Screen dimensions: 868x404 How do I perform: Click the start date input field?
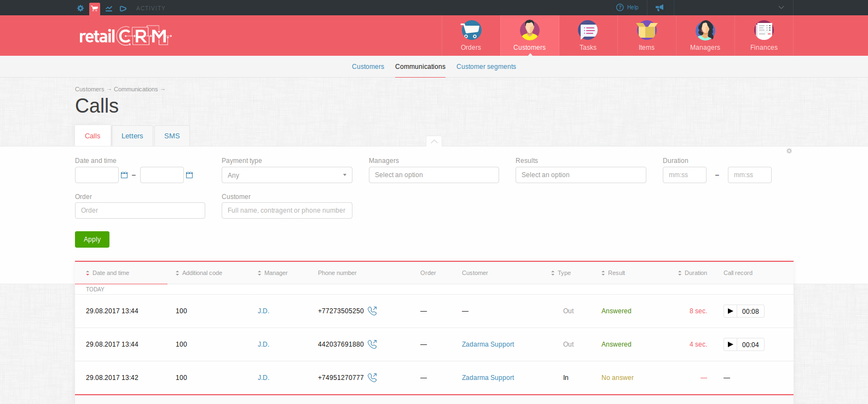click(97, 175)
